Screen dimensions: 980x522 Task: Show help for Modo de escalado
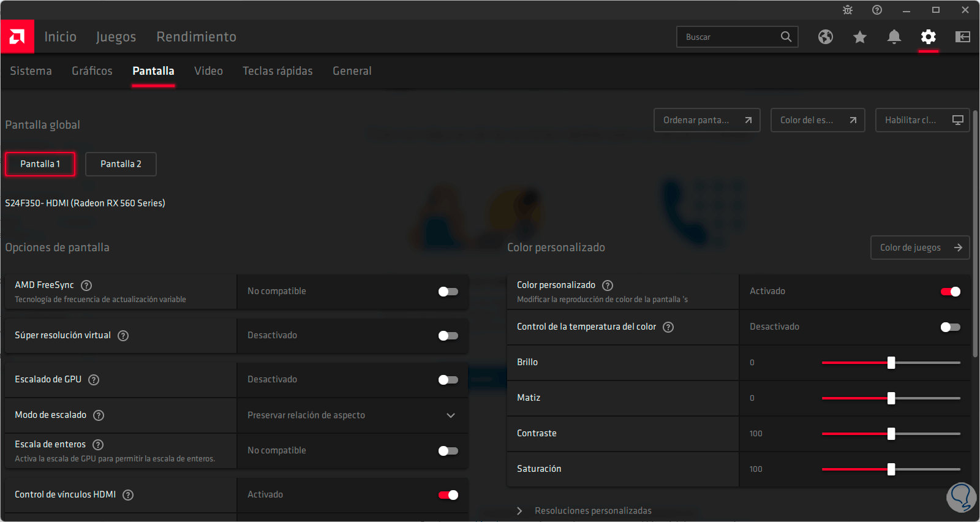coord(99,415)
